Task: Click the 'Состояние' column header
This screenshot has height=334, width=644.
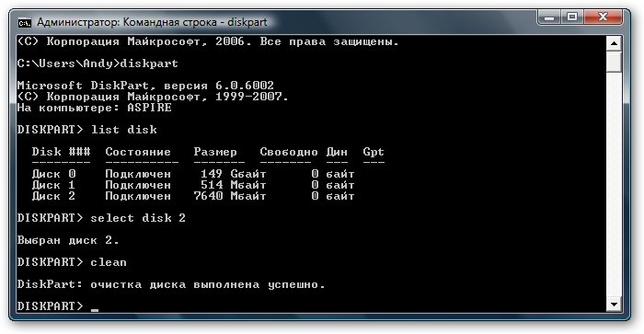Action: pyautogui.click(x=138, y=152)
